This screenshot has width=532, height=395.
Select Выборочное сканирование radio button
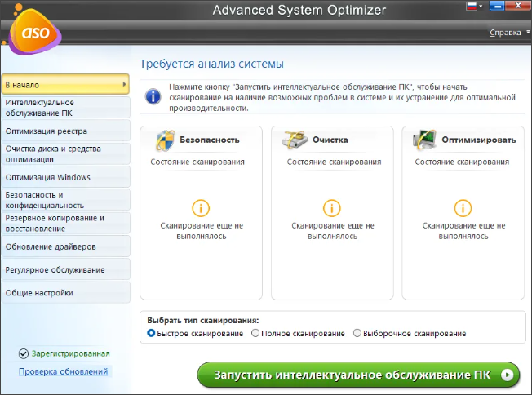tap(357, 333)
